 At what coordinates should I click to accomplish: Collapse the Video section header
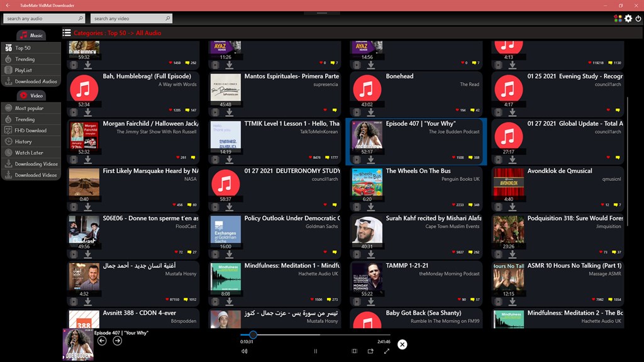[x=31, y=96]
